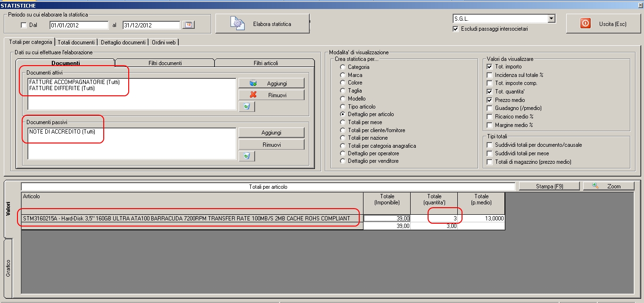
Task: Switch to Totali documenti tab
Action: tap(76, 42)
